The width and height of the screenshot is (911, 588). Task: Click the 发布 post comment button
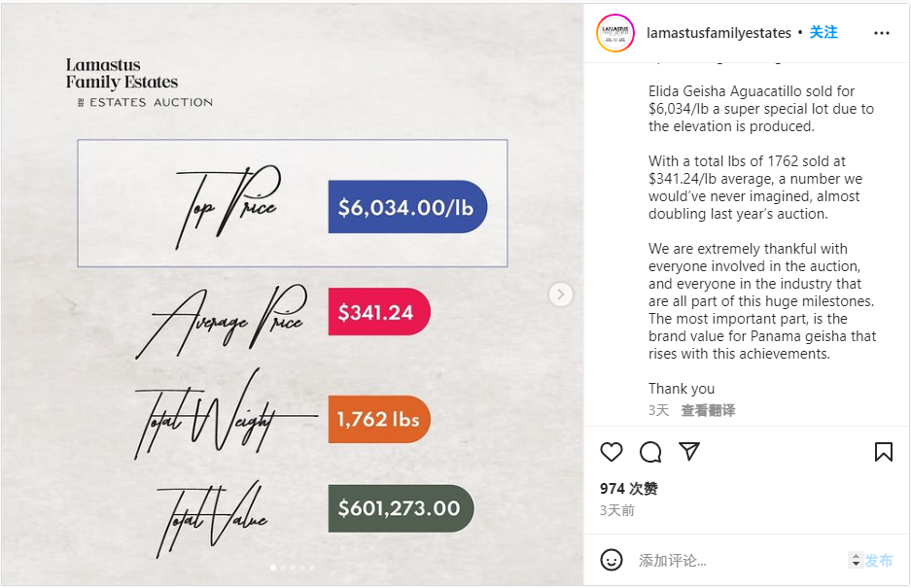click(x=879, y=561)
